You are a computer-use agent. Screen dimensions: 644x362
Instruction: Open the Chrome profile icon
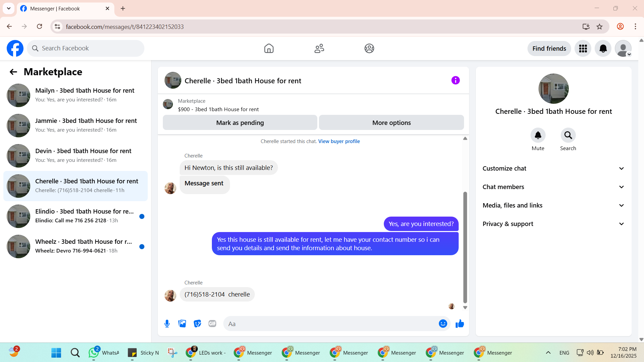(620, 27)
